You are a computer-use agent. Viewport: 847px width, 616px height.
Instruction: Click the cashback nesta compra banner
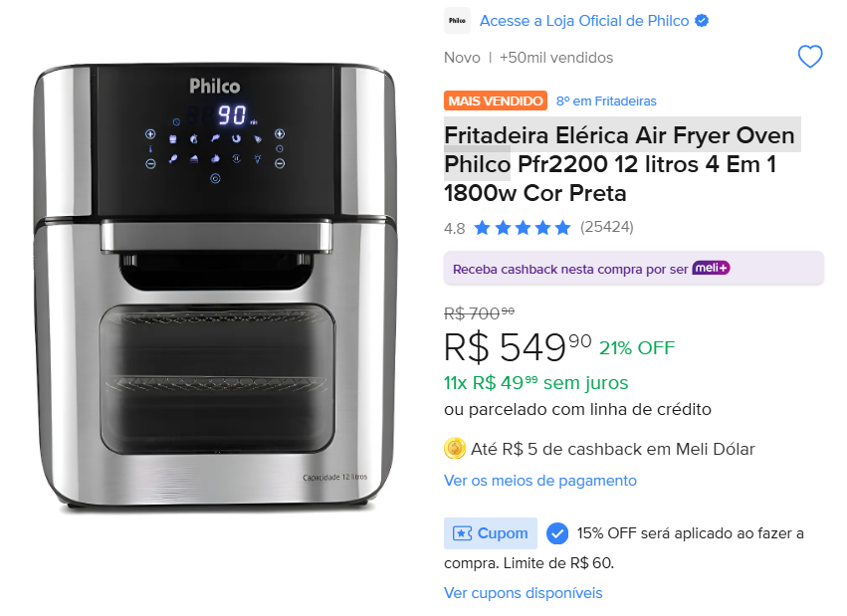(634, 268)
